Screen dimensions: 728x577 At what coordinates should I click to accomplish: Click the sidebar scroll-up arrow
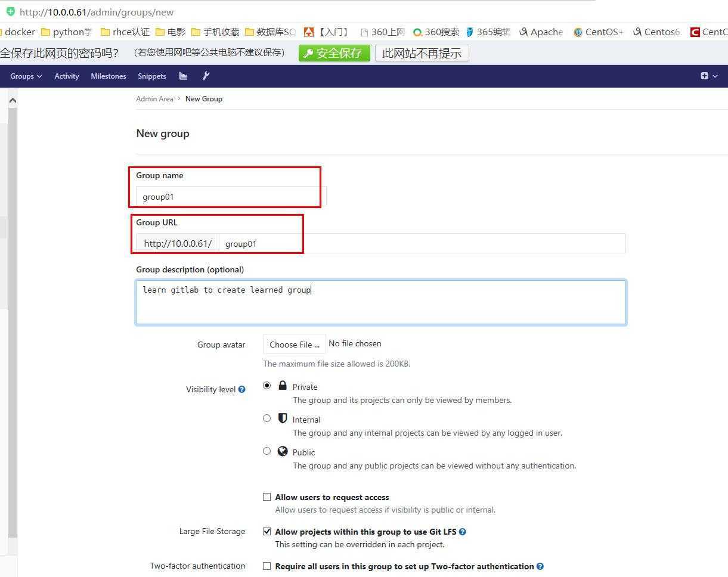click(x=13, y=100)
